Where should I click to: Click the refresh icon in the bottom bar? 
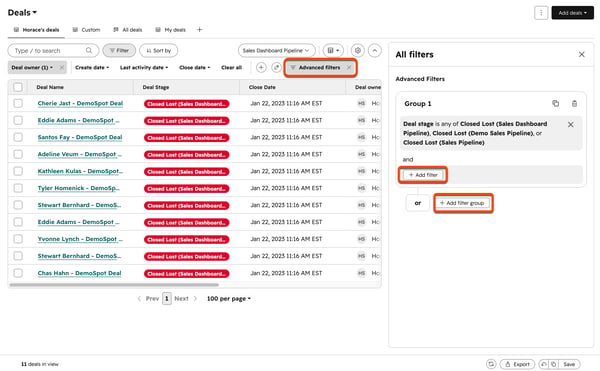tap(491, 364)
